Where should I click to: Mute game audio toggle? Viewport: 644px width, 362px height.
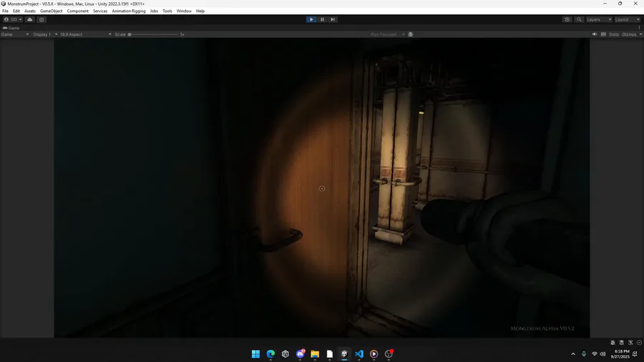click(x=595, y=34)
